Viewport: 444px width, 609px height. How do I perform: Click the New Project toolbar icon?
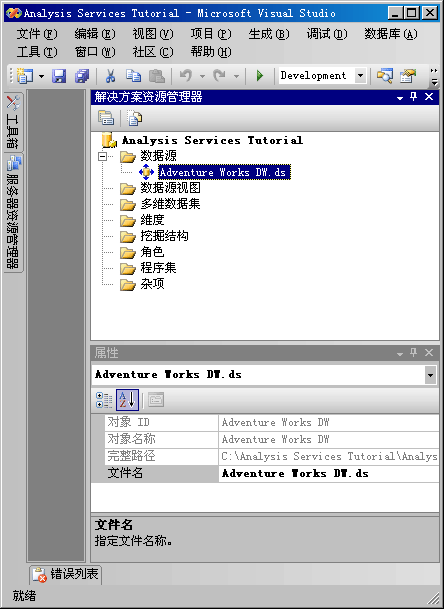pos(24,76)
